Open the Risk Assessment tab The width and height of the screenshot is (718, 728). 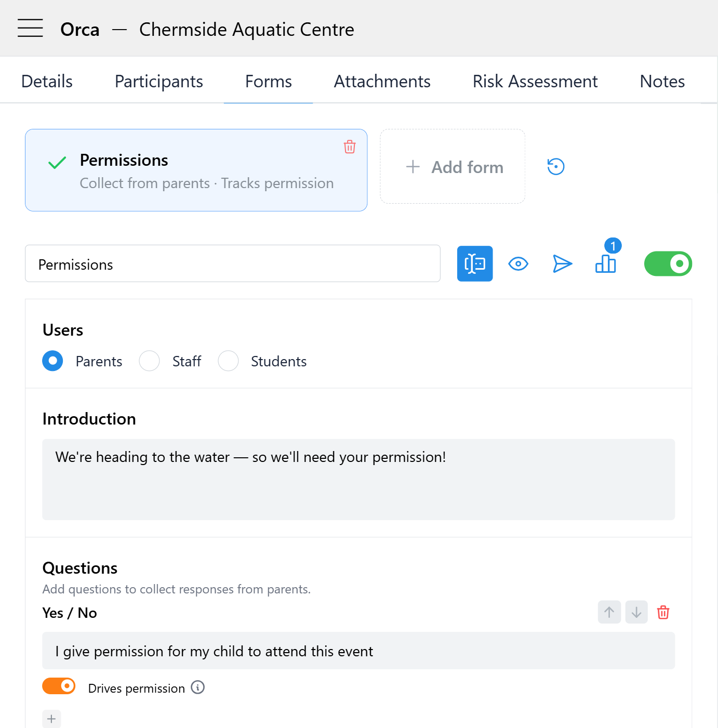(x=535, y=82)
